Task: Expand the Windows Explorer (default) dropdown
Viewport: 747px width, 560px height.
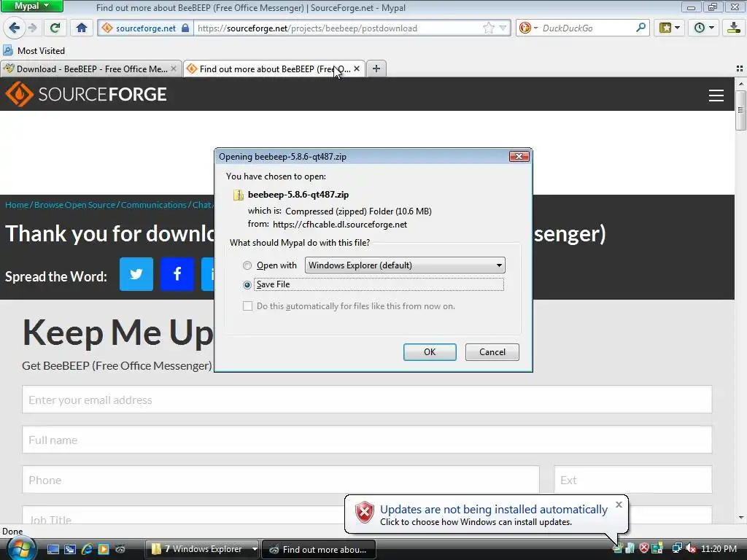Action: tap(405, 265)
